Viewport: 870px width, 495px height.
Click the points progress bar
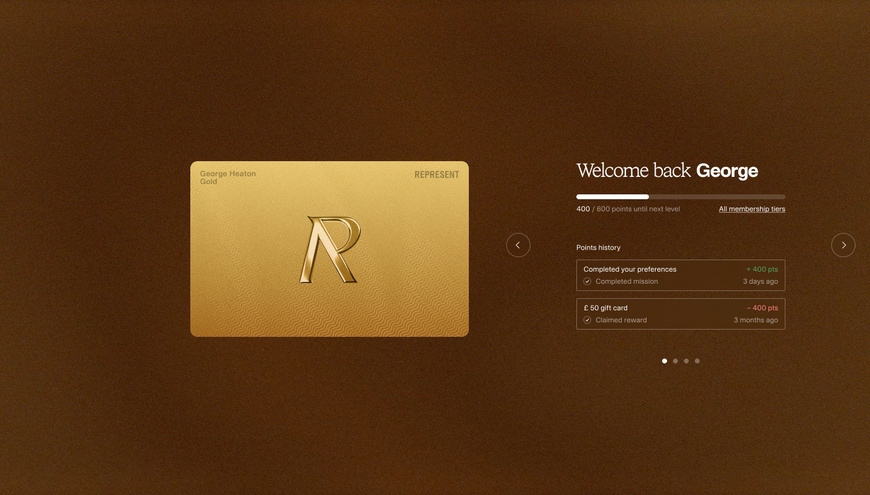[x=681, y=196]
